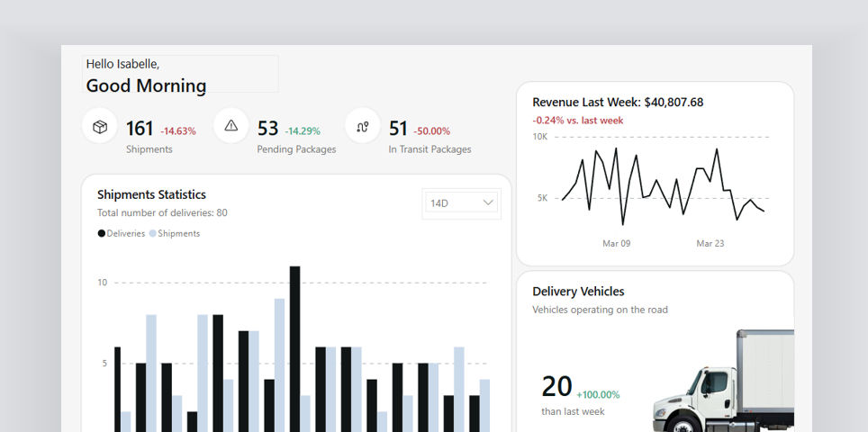The width and height of the screenshot is (868, 432).
Task: Click the delivery truck image
Action: coord(724,381)
